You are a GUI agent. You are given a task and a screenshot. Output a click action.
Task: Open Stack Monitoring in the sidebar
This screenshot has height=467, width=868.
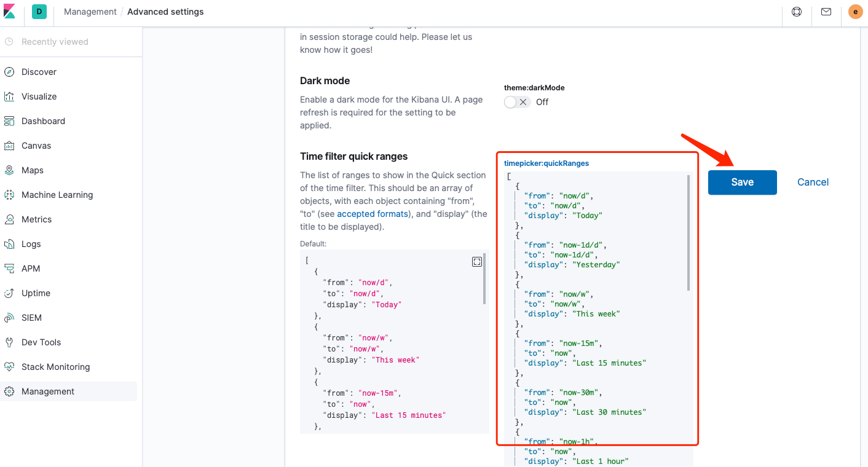pos(55,367)
